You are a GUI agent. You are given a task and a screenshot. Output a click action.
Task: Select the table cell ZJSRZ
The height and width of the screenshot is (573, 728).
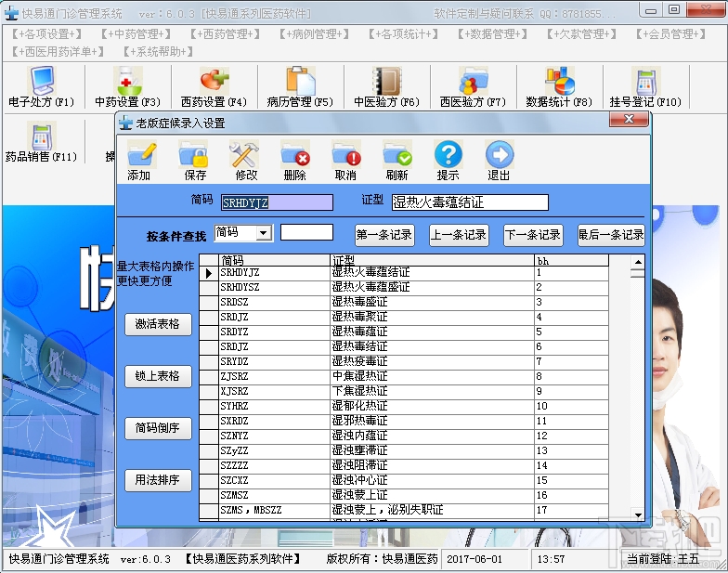(x=274, y=377)
